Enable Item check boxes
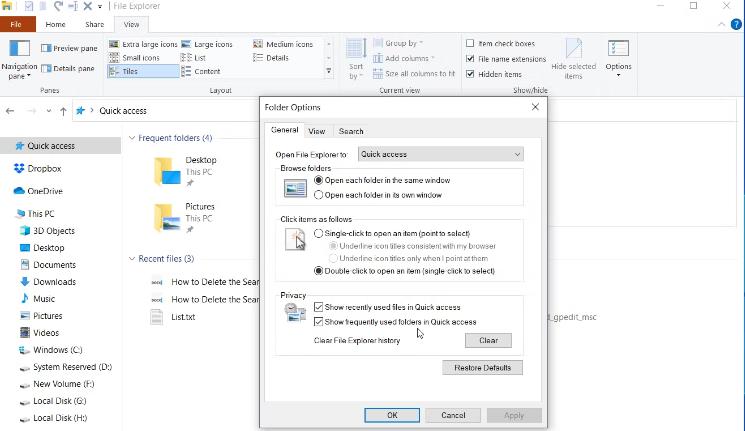745x431 pixels. (x=470, y=43)
